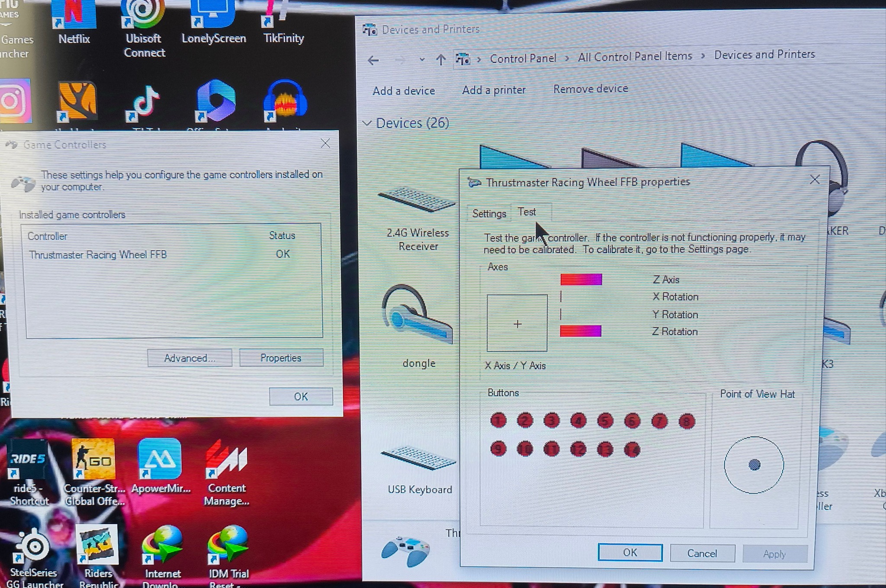This screenshot has width=886, height=588.
Task: Click button indicator 9 in Buttons group
Action: (x=498, y=449)
